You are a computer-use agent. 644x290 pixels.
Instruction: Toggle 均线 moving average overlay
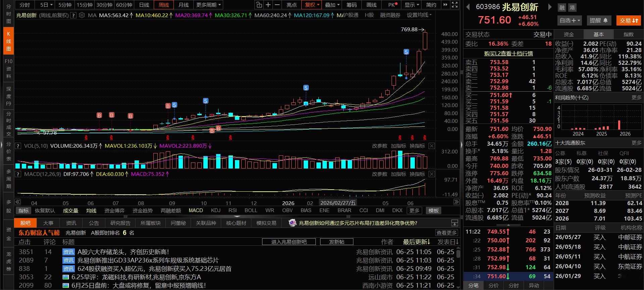pos(91,210)
